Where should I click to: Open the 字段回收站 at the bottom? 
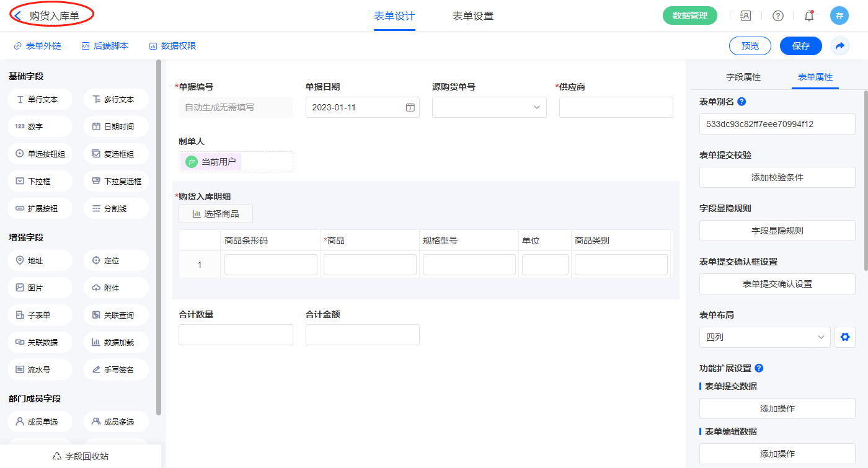coord(81,456)
